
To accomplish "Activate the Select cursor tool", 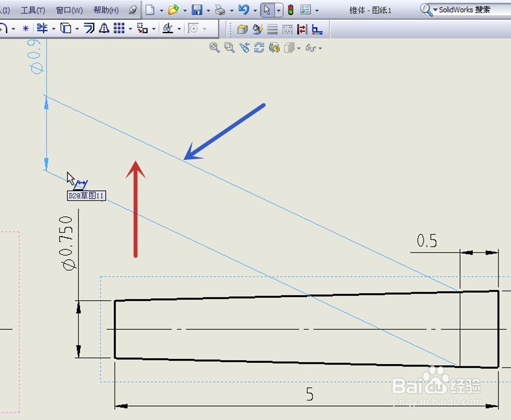I will click(267, 10).
